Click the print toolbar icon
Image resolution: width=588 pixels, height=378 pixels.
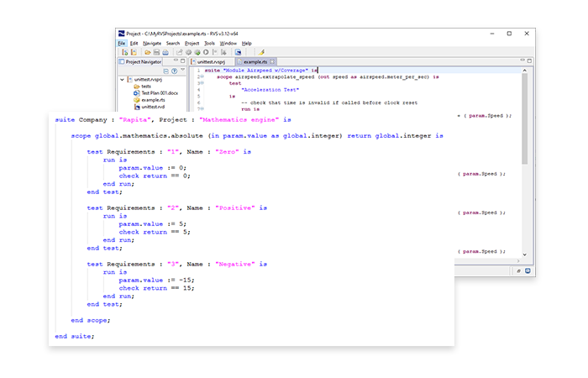click(165, 52)
